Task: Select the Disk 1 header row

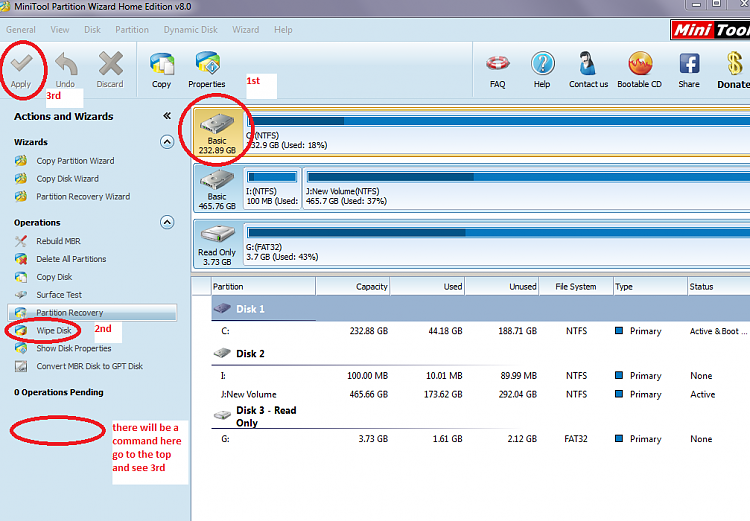Action: [x=481, y=309]
